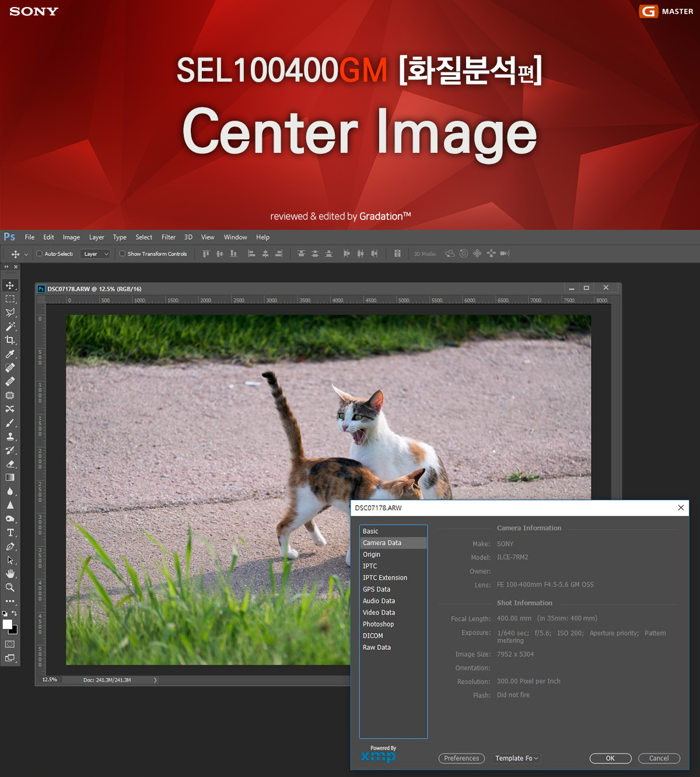
Task: Open the Auto-Select Layer dropdown
Action: (x=95, y=254)
